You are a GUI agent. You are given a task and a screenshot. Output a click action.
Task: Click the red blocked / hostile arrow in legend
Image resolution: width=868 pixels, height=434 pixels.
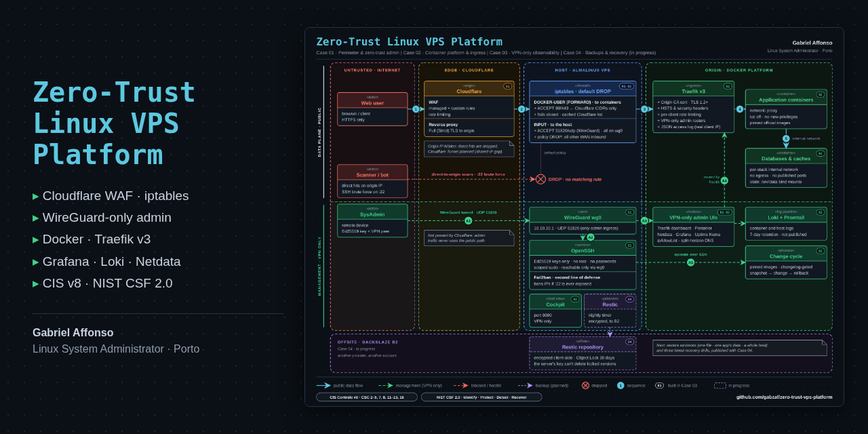[461, 385]
